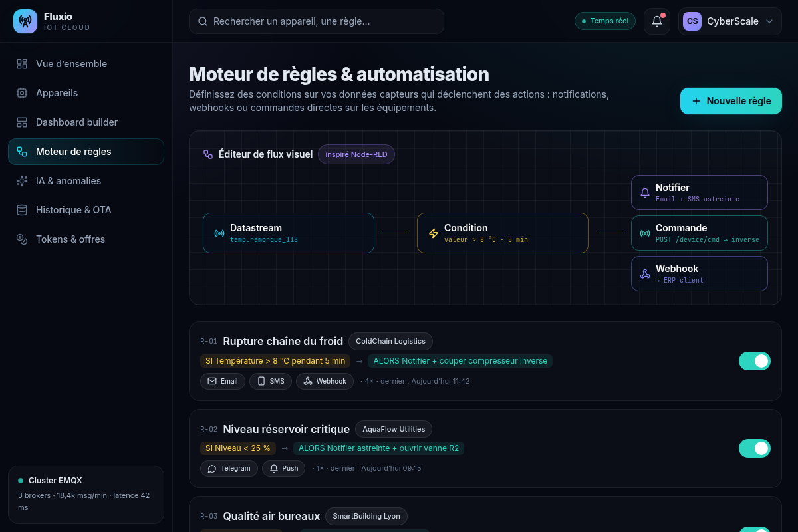
Task: Select the Webhook ERP client node
Action: coord(700,273)
